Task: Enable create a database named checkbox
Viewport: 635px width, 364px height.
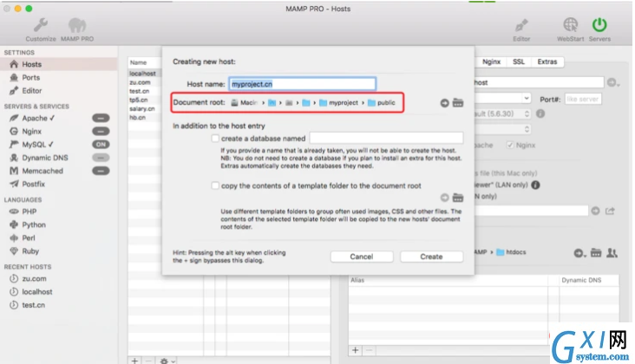Action: [215, 139]
